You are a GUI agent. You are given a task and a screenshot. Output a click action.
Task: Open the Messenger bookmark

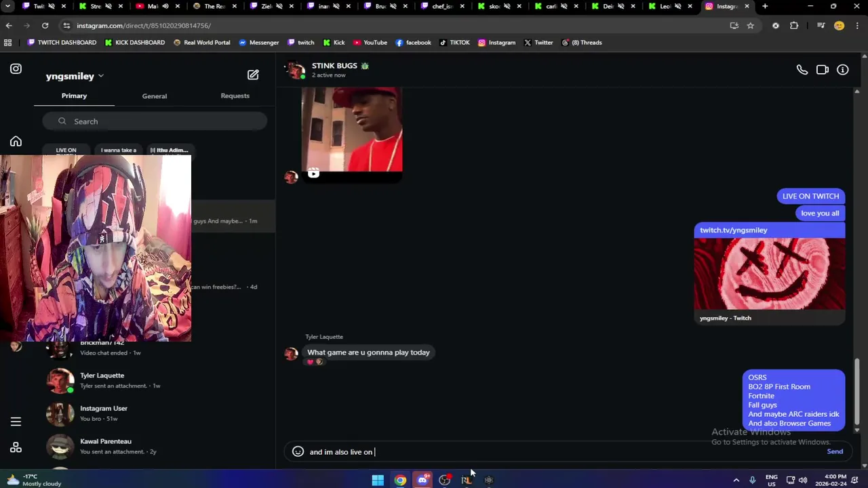click(258, 42)
